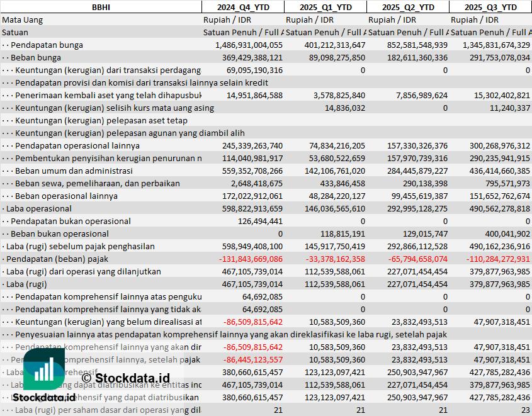The height and width of the screenshot is (416, 532).
Task: Select the 2025_Q1_YTD column header
Action: point(325,7)
